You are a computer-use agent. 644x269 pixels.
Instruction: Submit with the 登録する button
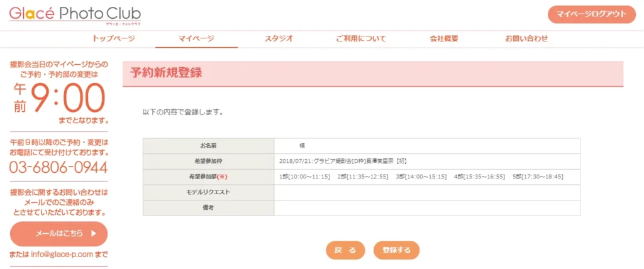click(x=396, y=250)
